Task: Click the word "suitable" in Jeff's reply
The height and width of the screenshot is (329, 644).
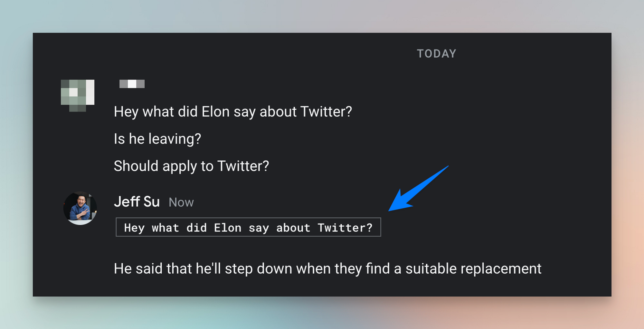Action: click(431, 269)
